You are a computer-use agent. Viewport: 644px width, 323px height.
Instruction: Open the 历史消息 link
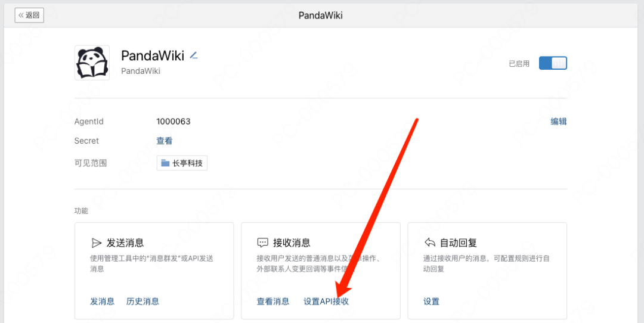click(143, 302)
